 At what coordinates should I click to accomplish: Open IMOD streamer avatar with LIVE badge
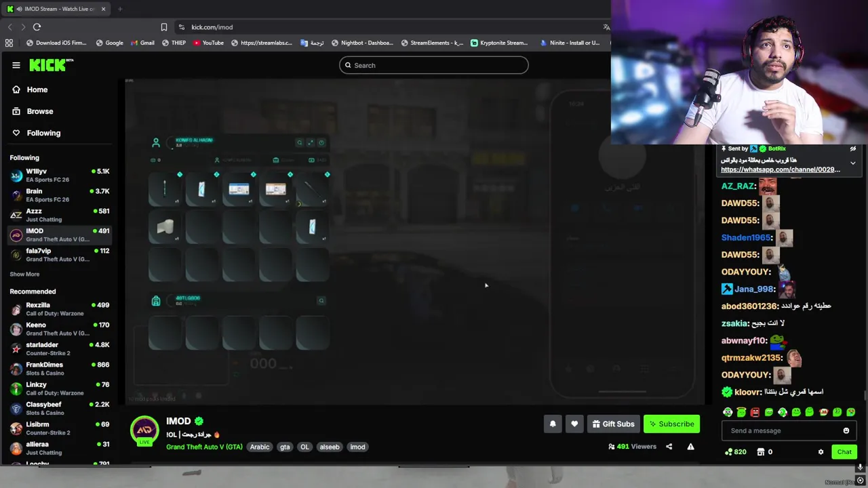pyautogui.click(x=144, y=432)
